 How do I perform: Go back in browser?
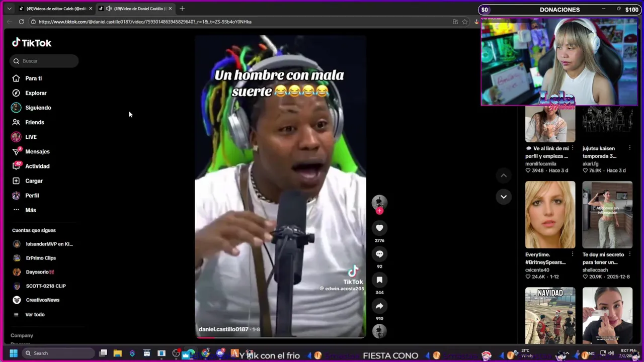click(x=9, y=22)
